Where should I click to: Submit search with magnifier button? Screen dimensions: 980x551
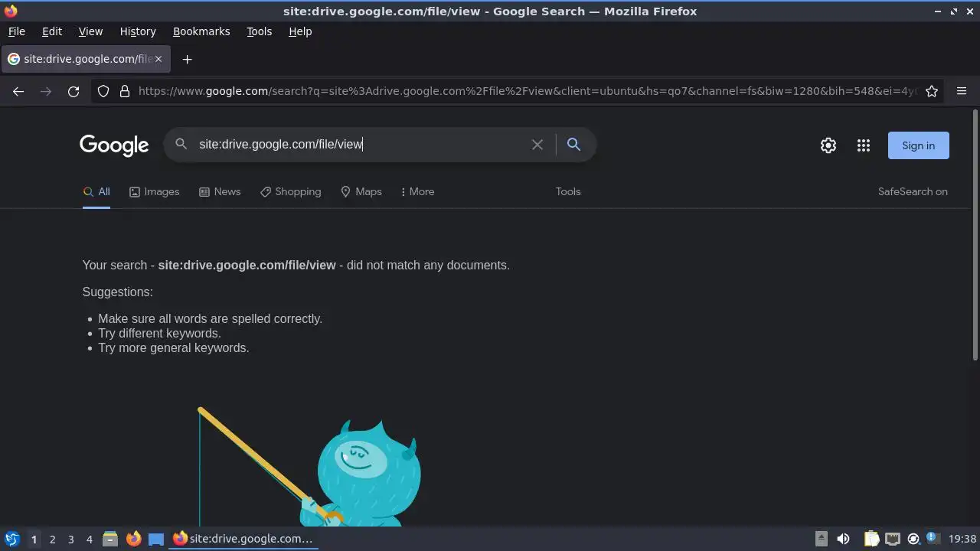point(573,144)
